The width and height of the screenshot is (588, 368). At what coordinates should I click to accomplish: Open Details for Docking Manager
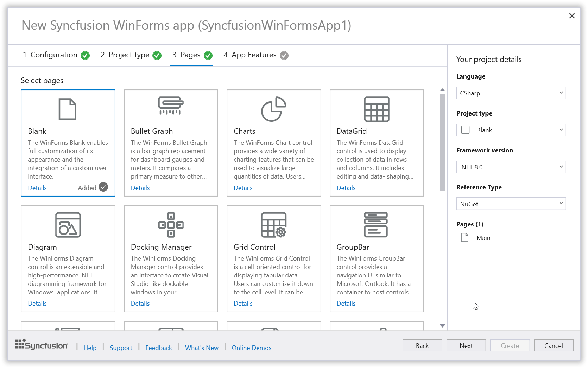(x=140, y=303)
